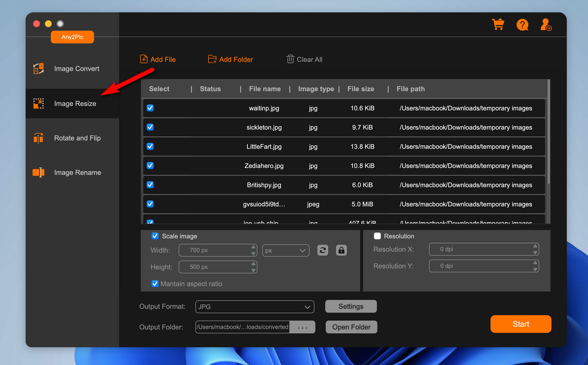The height and width of the screenshot is (365, 588).
Task: Click the Add File icon
Action: coord(143,59)
